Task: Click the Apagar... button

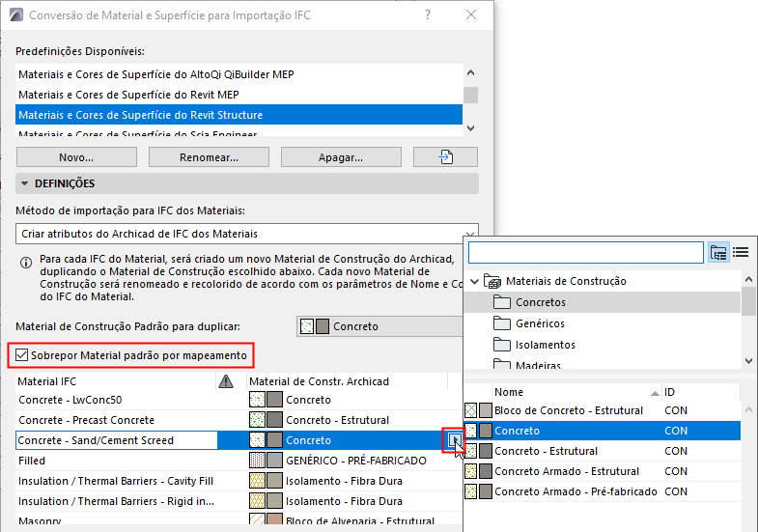Action: [341, 157]
